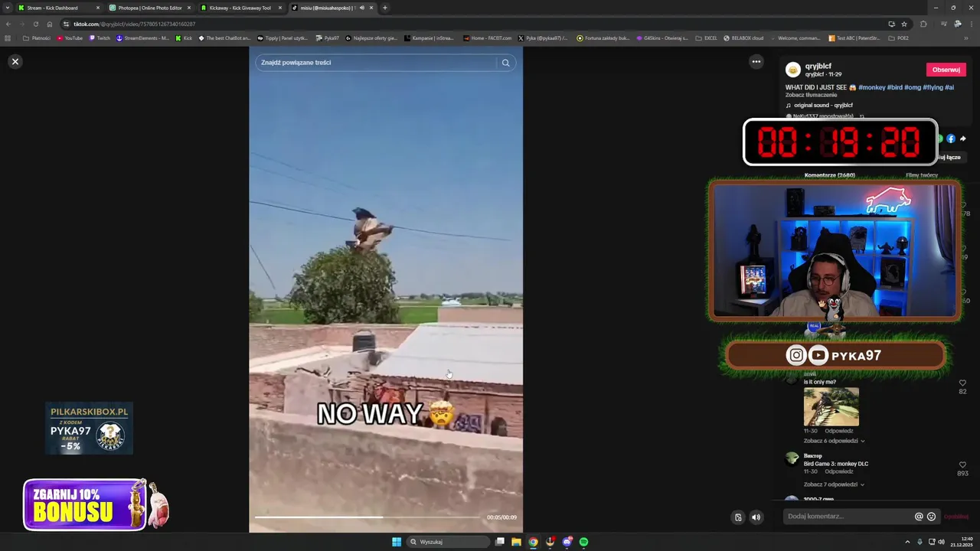
Task: Reply to the 'is it only me?' comment
Action: [x=838, y=431]
